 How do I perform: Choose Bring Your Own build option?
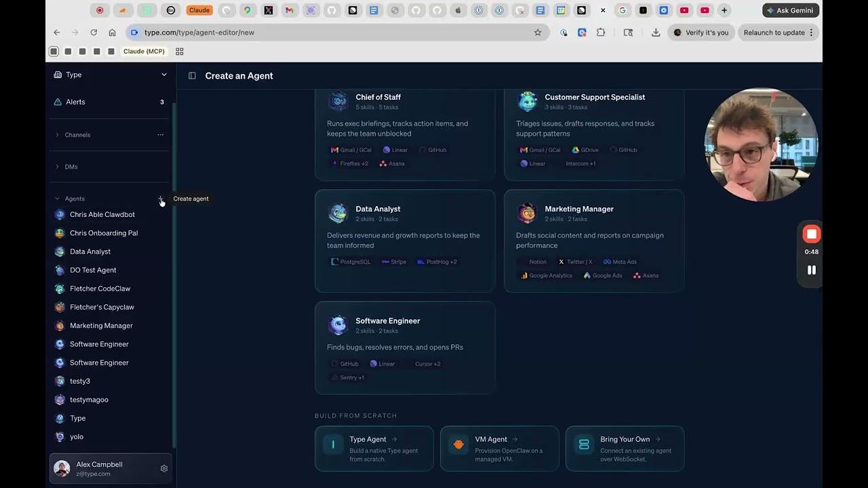tap(625, 449)
